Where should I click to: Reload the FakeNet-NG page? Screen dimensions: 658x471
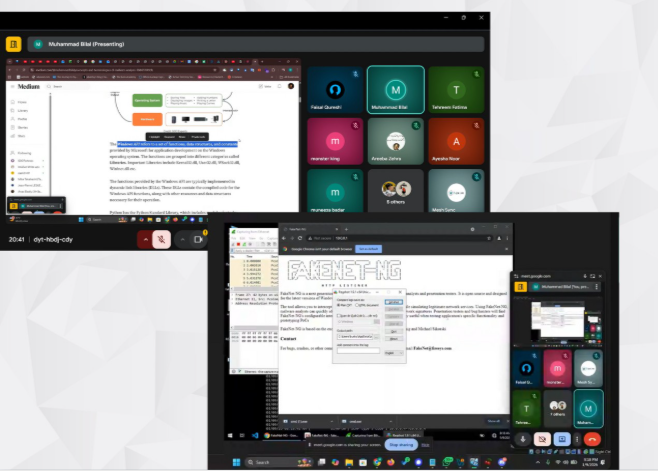(300, 238)
